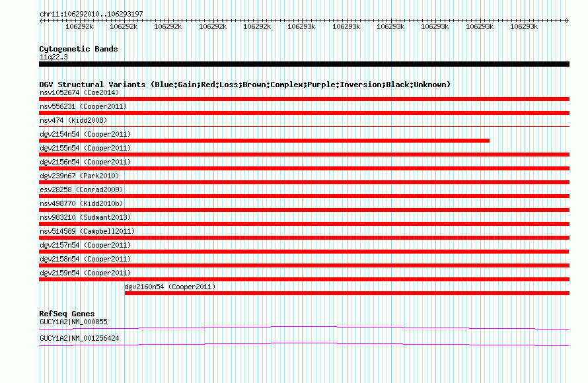Open gene GUCY1A2|NM_000855 label
Viewport: 588px width, 383px height.
click(x=73, y=322)
